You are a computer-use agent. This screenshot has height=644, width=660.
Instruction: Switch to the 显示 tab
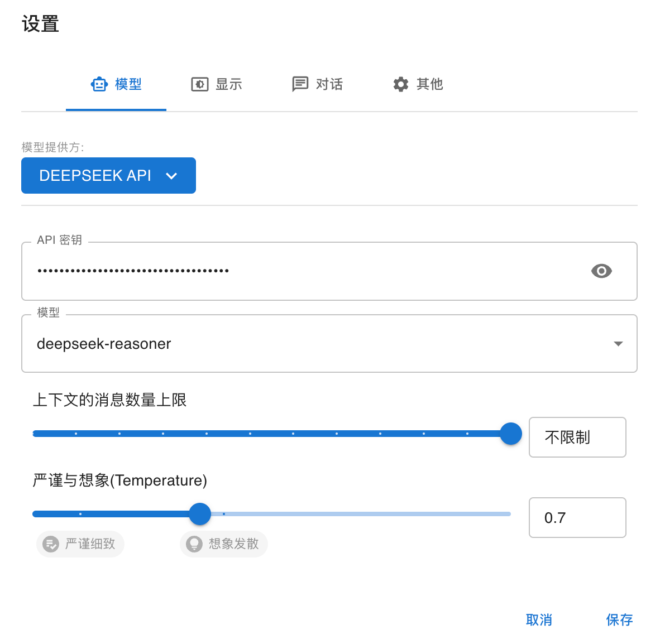217,84
